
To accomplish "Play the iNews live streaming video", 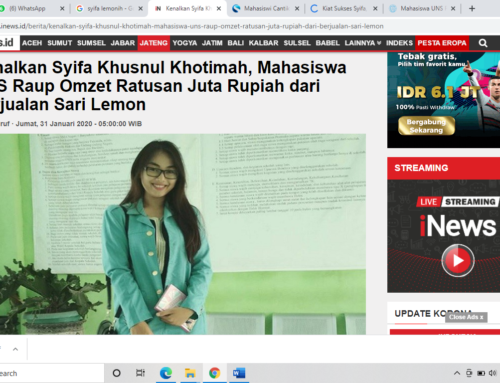I will click(458, 260).
